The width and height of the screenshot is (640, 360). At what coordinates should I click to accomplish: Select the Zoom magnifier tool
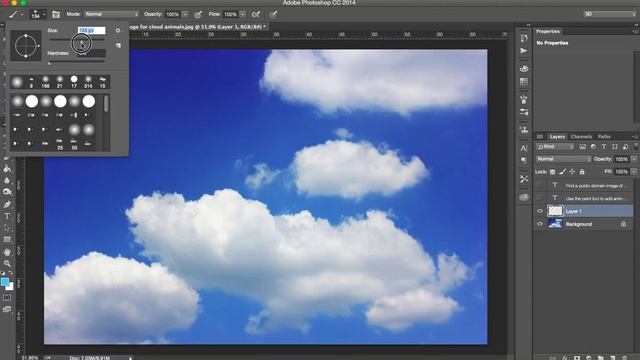(7, 264)
